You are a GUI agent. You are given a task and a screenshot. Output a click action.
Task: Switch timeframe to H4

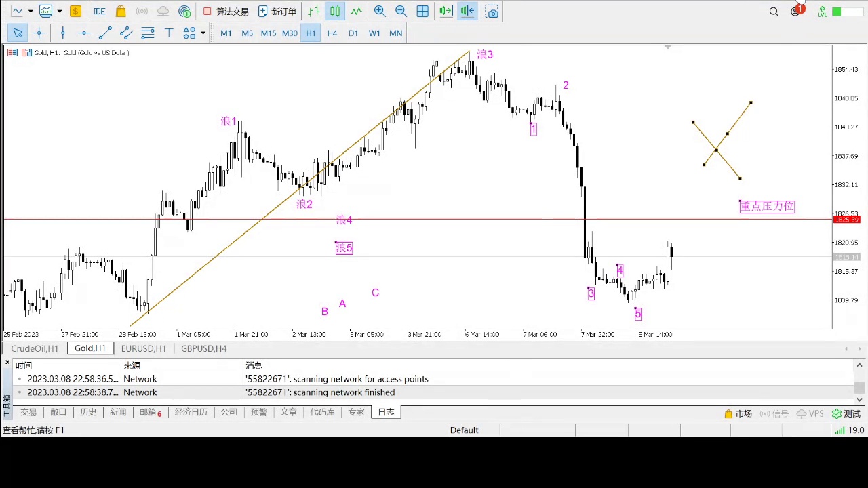332,33
